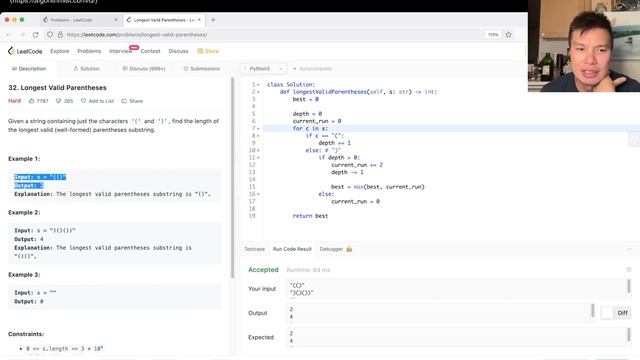640x360 pixels.
Task: Click the 'Constraints:' heading
Action: [x=26, y=334]
